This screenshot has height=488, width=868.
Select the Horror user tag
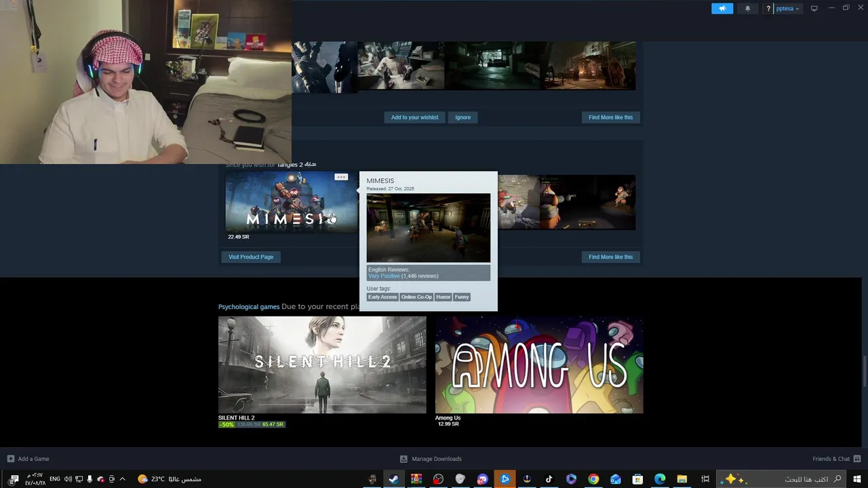pos(443,297)
